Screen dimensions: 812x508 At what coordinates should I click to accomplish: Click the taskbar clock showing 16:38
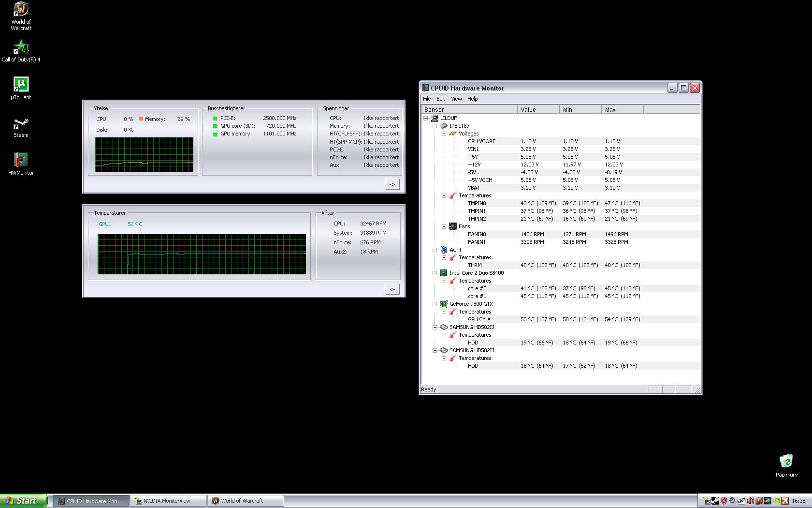pos(798,501)
